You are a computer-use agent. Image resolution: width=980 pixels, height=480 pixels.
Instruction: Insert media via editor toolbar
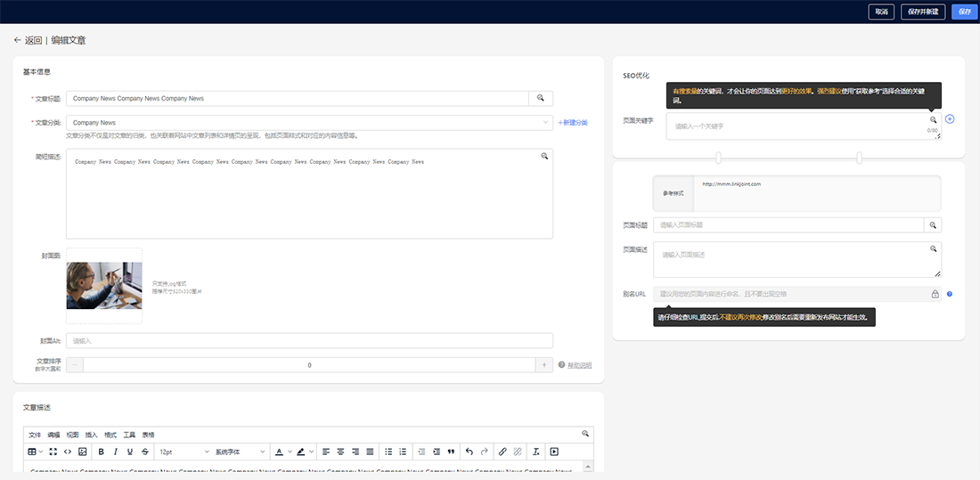[554, 452]
